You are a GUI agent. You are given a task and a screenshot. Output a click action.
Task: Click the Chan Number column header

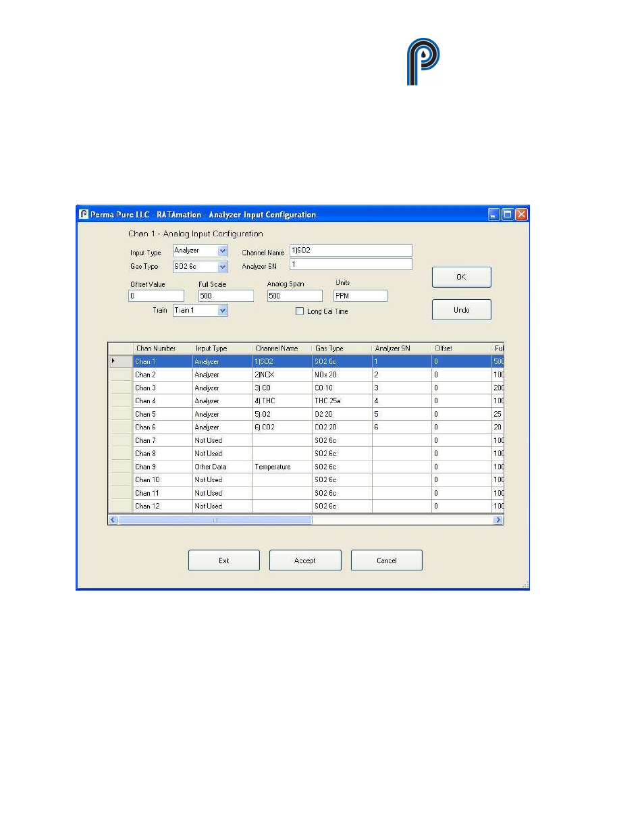[163, 348]
